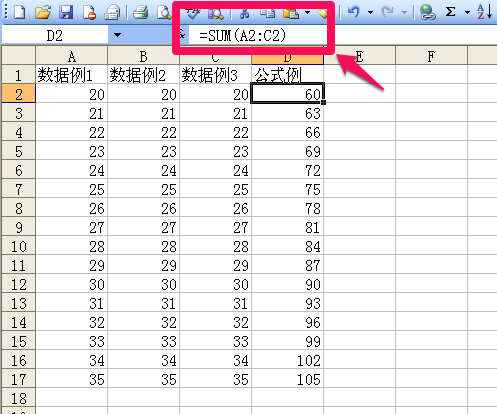Sort ascending with A-Z icon
The width and height of the screenshot is (497, 414).
[x=484, y=12]
